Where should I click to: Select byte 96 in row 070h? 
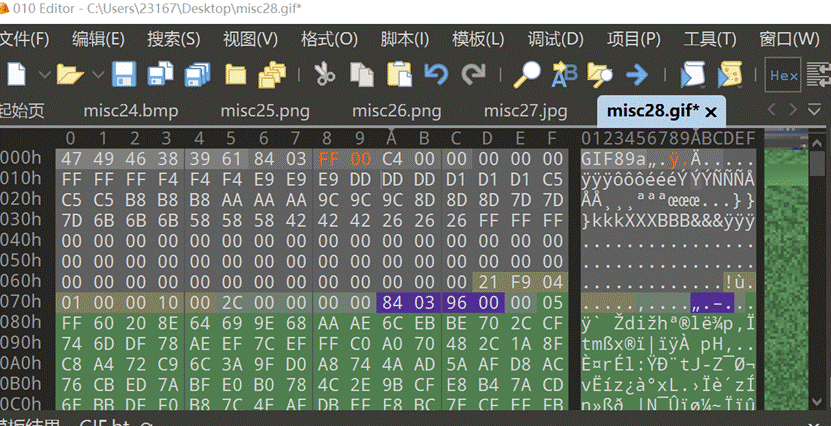(x=456, y=303)
